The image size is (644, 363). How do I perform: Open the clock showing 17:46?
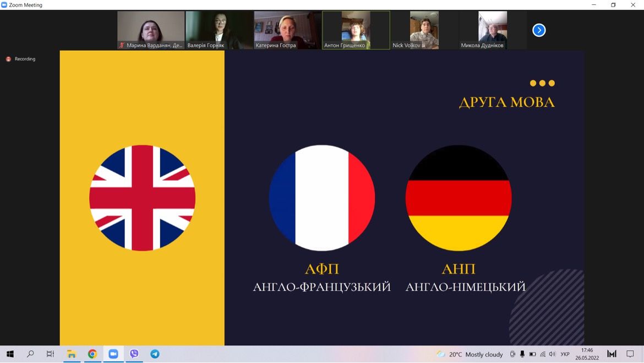click(x=587, y=354)
